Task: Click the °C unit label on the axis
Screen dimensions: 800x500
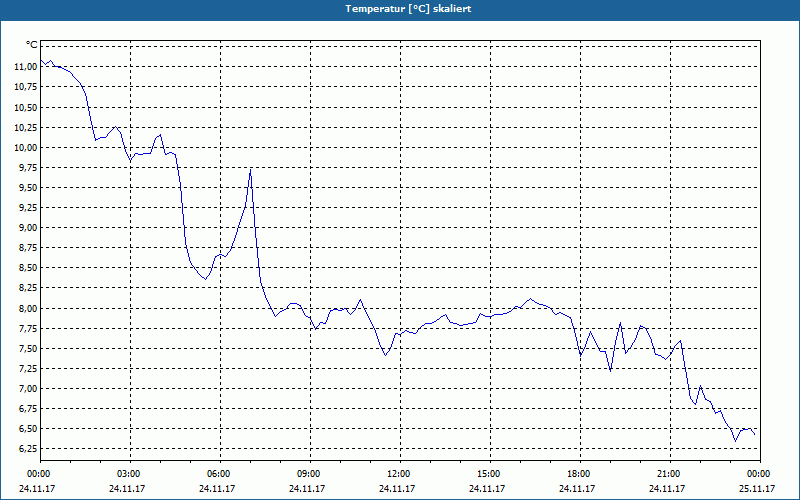Action: point(32,45)
